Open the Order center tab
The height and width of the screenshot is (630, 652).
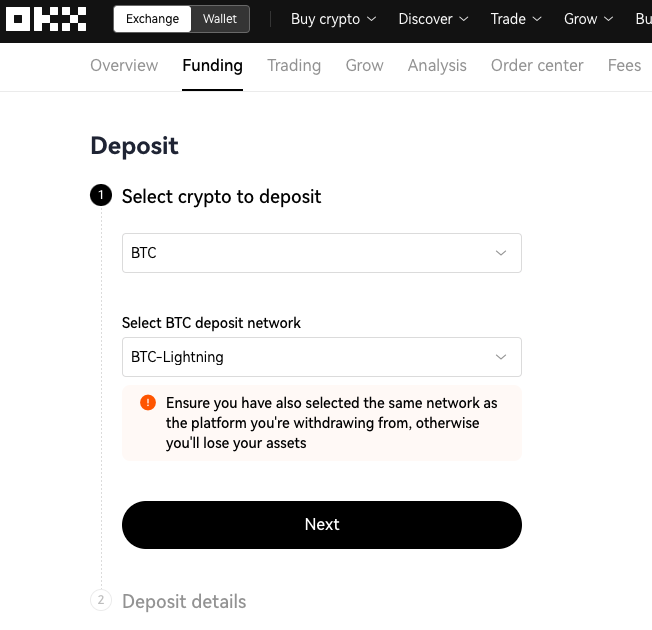[537, 65]
